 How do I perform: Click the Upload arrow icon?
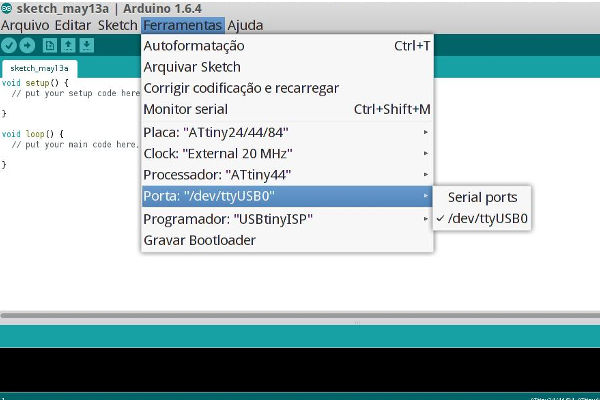(27, 46)
